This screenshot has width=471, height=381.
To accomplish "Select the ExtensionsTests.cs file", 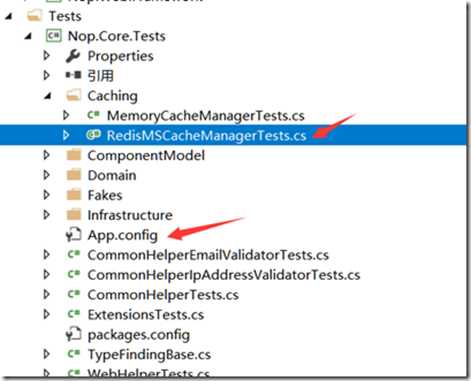I will pos(146,315).
